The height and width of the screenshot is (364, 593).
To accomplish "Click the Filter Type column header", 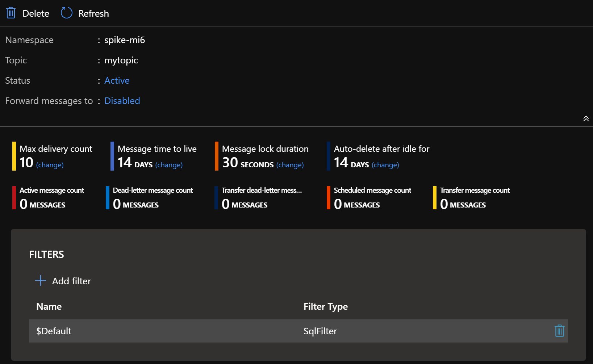I will pyautogui.click(x=326, y=306).
